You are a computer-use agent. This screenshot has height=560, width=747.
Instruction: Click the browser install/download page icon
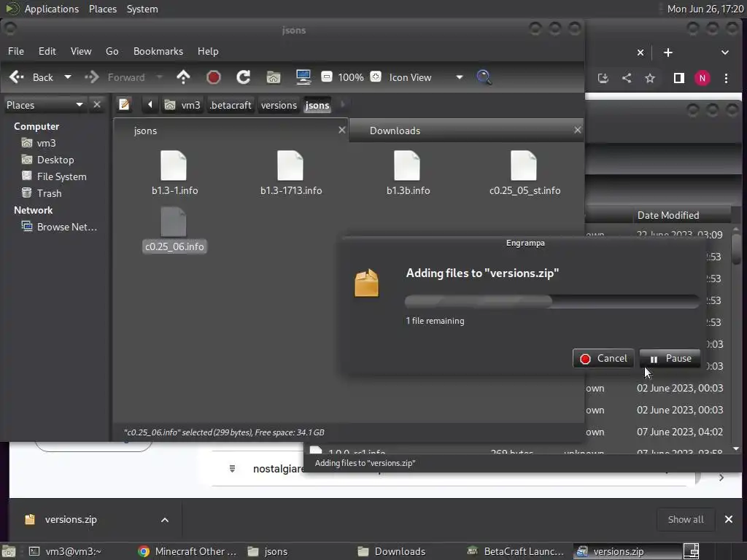(x=603, y=78)
